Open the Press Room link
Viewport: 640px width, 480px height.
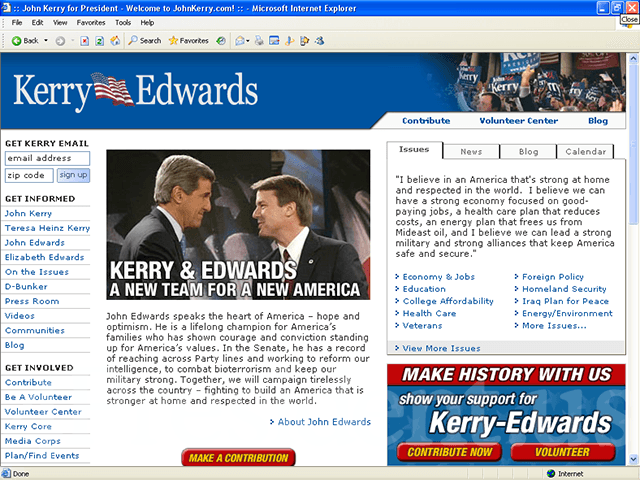(32, 301)
